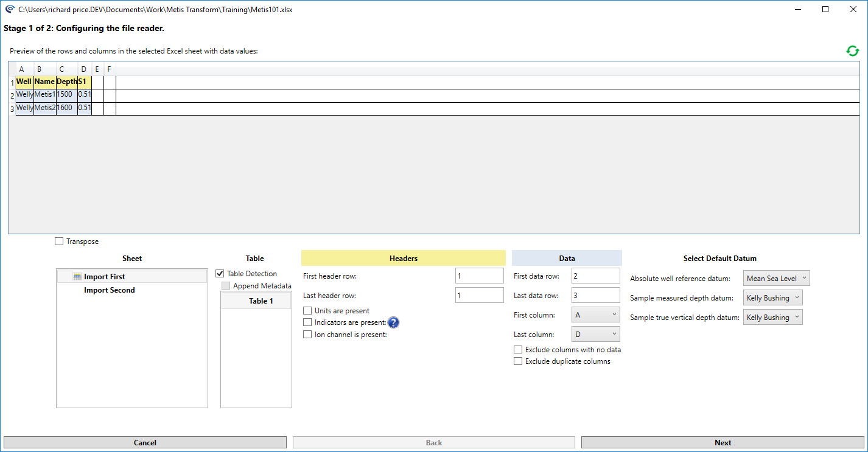Click the green refresh preview icon
Viewport: 868px width, 452px height.
coord(853,51)
